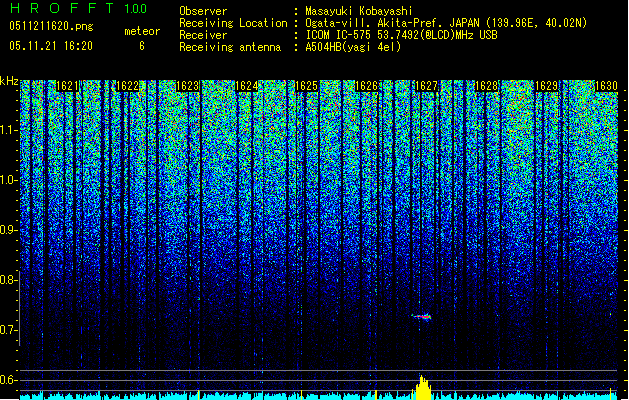This screenshot has height=400, width=629.
Task: Click the HROFFT 1.0.0 title text
Action: tap(78, 8)
